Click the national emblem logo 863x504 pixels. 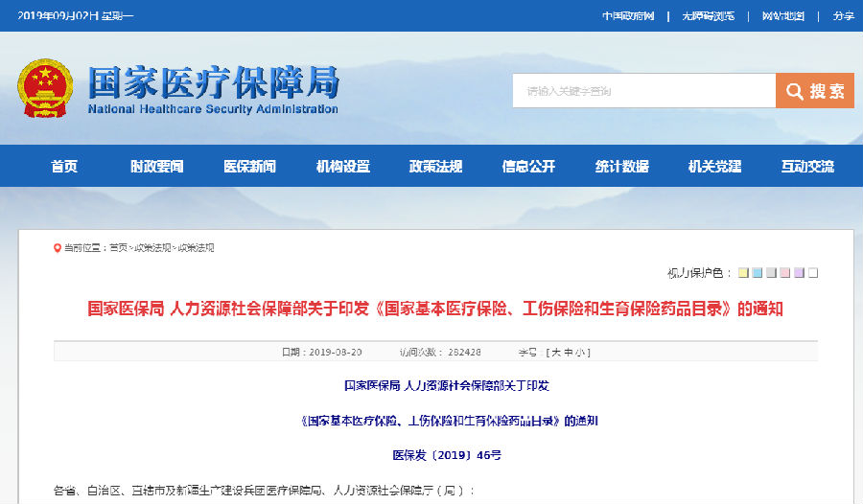tap(45, 88)
